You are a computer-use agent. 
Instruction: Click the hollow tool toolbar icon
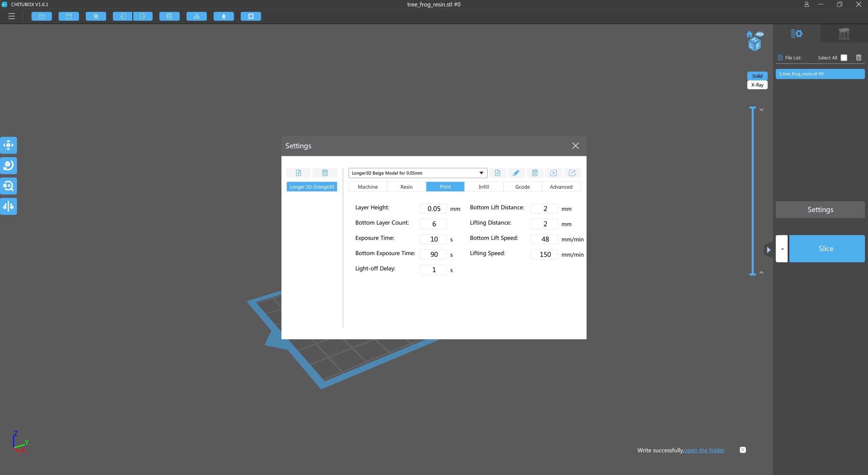[x=251, y=16]
